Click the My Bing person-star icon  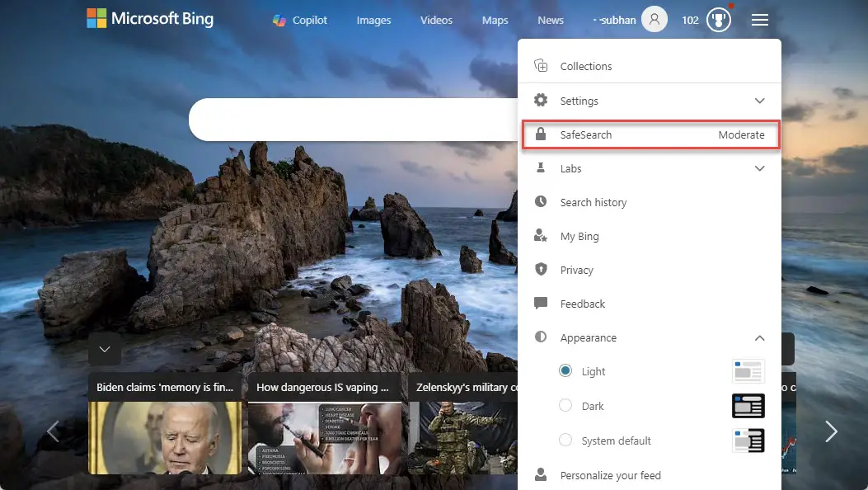point(541,236)
